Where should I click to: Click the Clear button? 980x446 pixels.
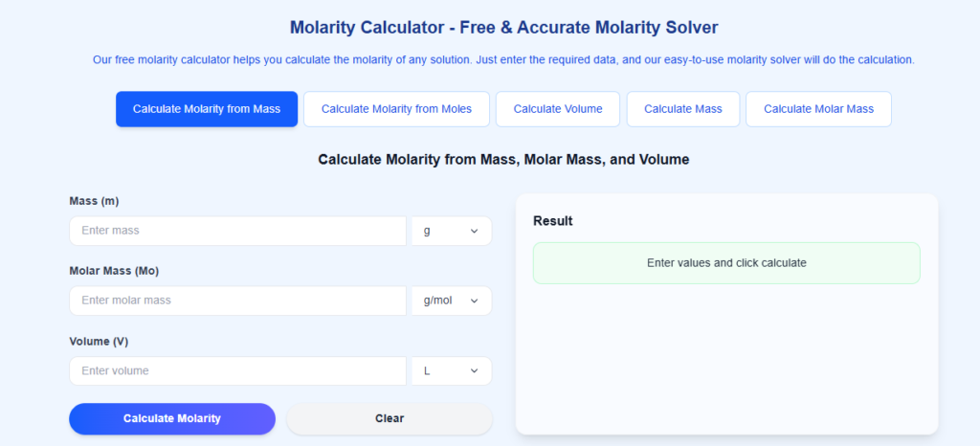390,418
